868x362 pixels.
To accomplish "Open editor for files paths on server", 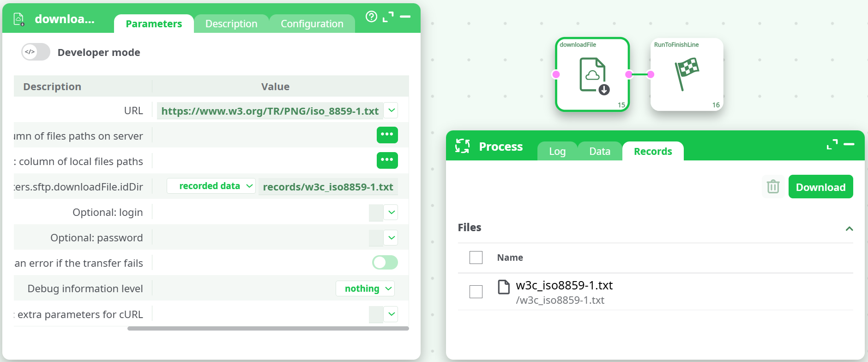I will pyautogui.click(x=387, y=135).
